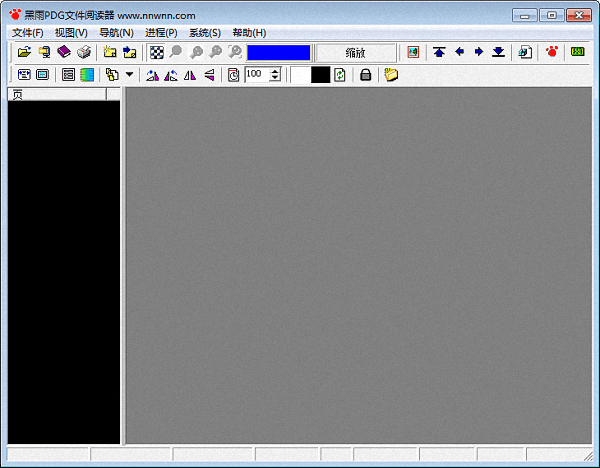Screen dimensions: 600x468
Task: Toggle the rainbow color display icon
Action: 87,75
